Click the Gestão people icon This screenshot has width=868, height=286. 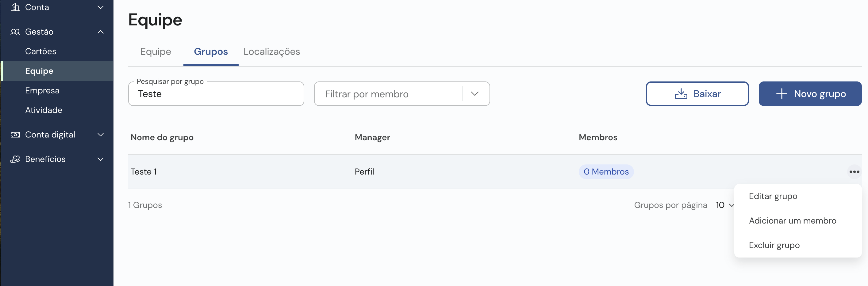click(15, 32)
